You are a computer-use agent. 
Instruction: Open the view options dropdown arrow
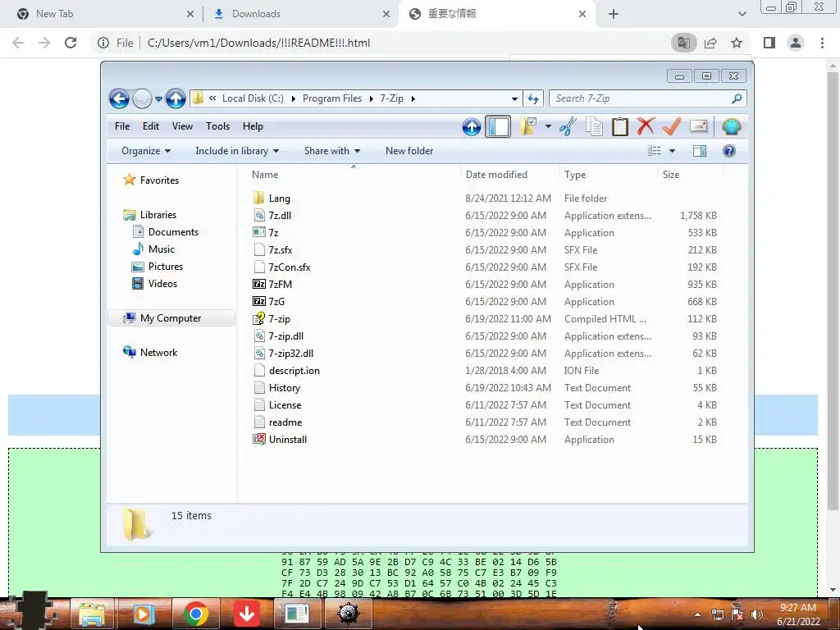pos(672,151)
